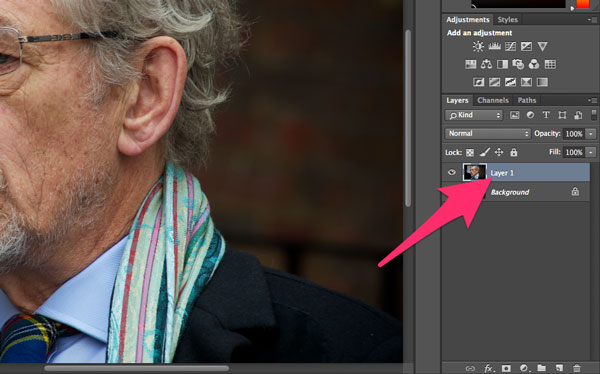Add a Color Balance adjustment
The image size is (600, 374).
point(486,64)
